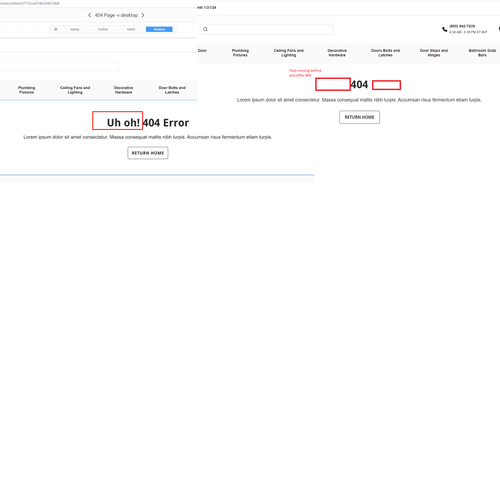Click the 'Uh oh! 404 Error' heading
The height and width of the screenshot is (497, 500).
[x=148, y=123]
